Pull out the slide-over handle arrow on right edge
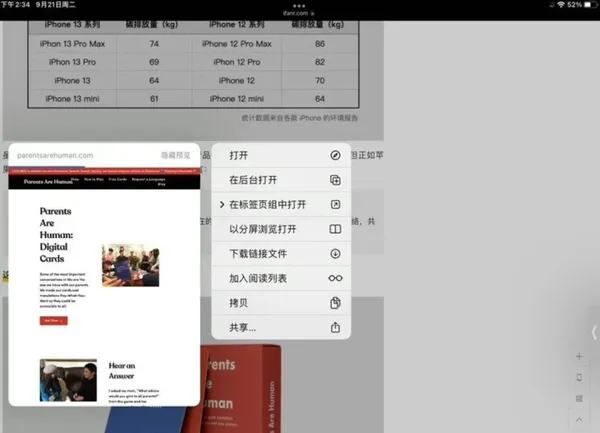This screenshot has width=600, height=433. (594, 332)
